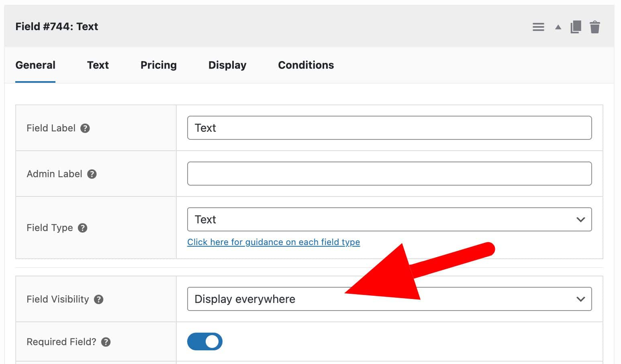Click the Field Label text input
The width and height of the screenshot is (621, 364).
[x=389, y=128]
